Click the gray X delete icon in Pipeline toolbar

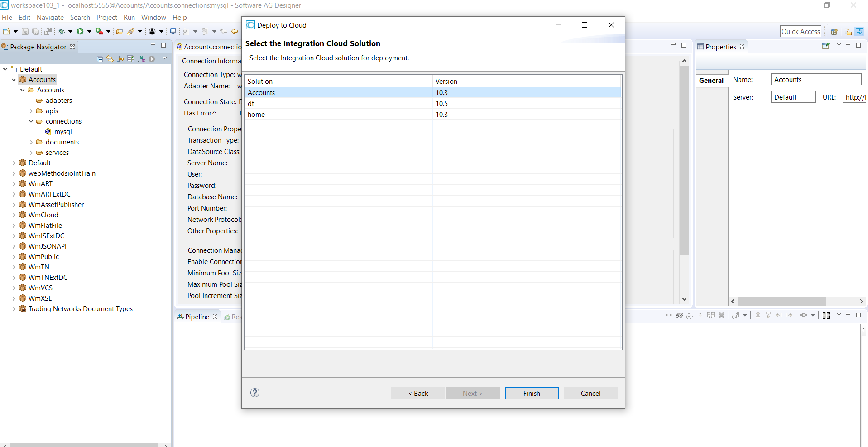[722, 315]
